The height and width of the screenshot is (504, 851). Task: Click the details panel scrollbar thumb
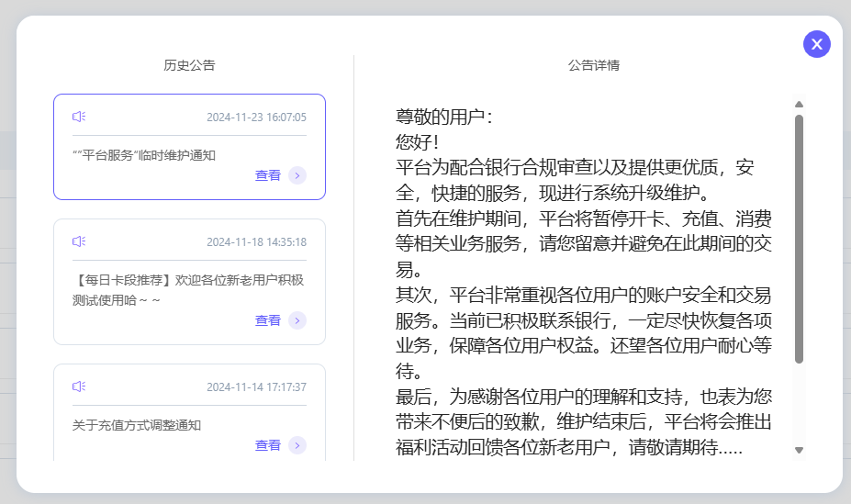pos(799,239)
